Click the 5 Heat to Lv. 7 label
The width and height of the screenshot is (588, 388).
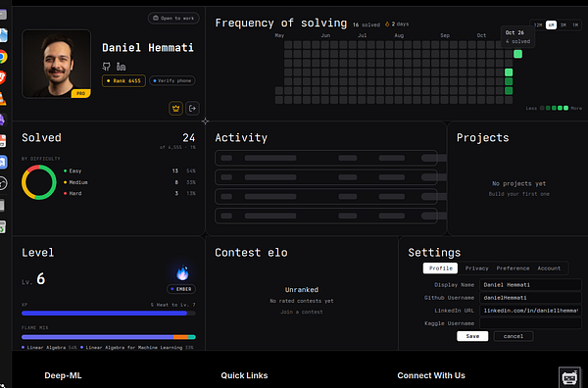172,305
